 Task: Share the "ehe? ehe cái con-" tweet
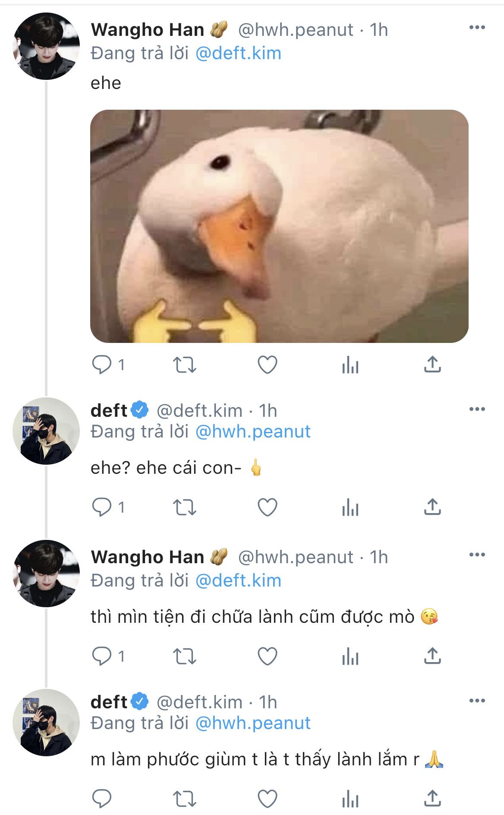pyautogui.click(x=432, y=507)
